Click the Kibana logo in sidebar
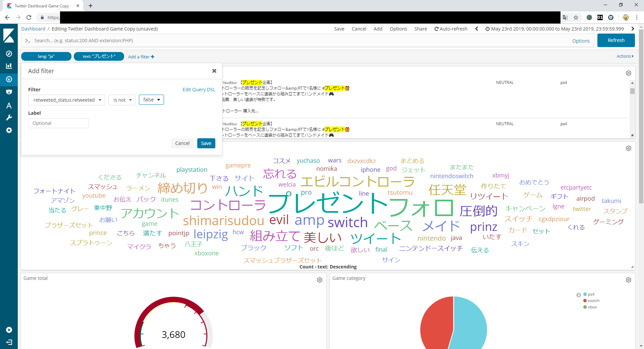 (x=9, y=36)
